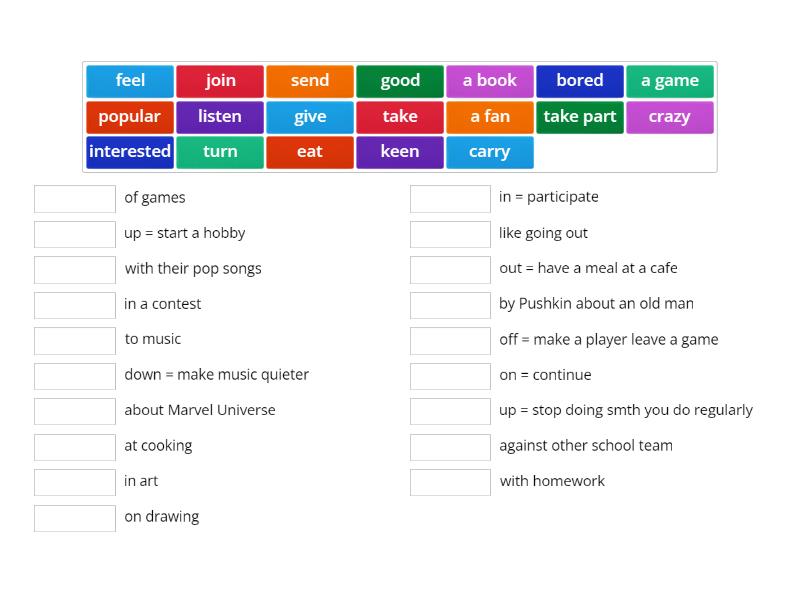Click the empty box beside "of games"
800x600 pixels.
tap(75, 198)
